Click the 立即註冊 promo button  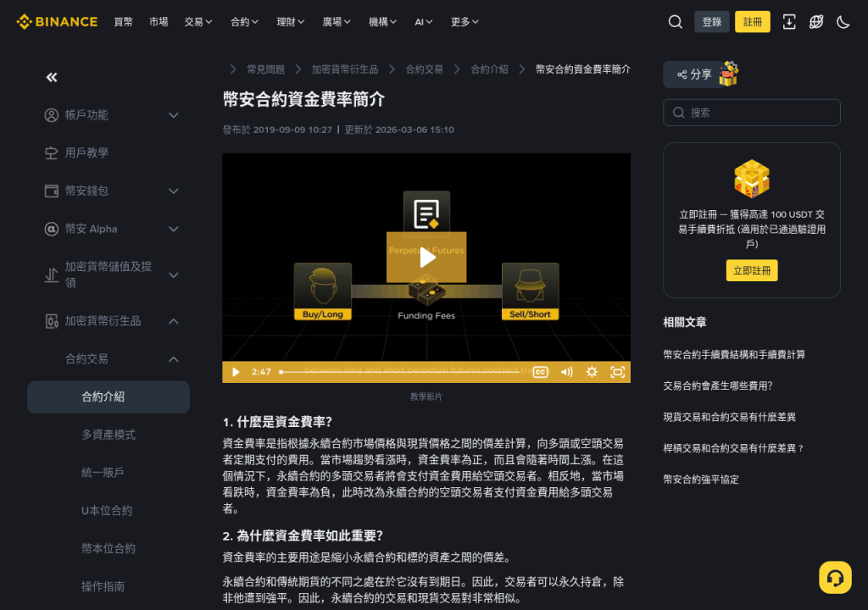[752, 270]
